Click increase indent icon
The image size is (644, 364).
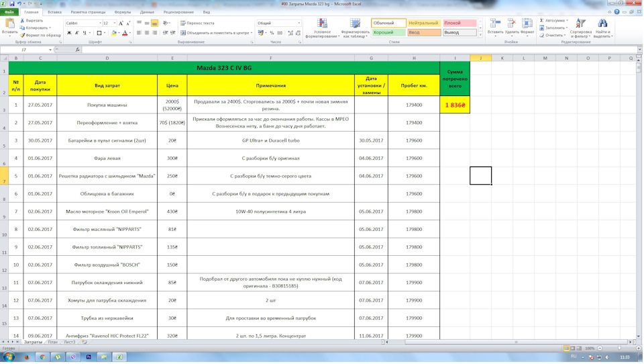click(172, 33)
